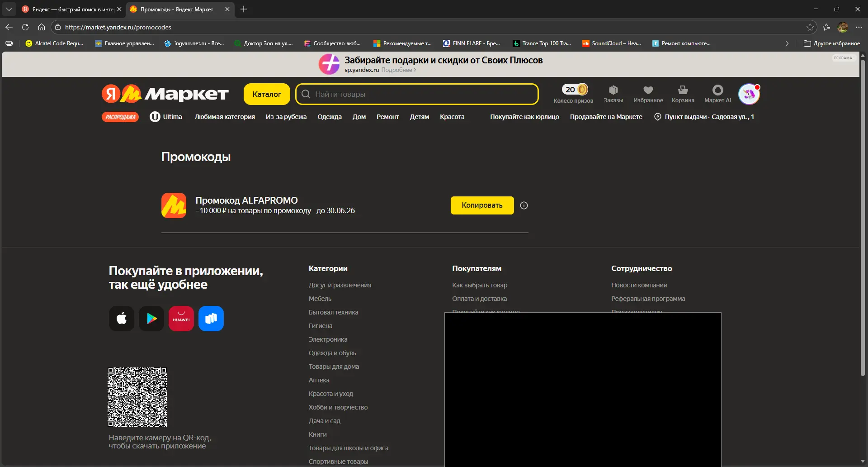Open the Аптека footer link

pyautogui.click(x=319, y=380)
